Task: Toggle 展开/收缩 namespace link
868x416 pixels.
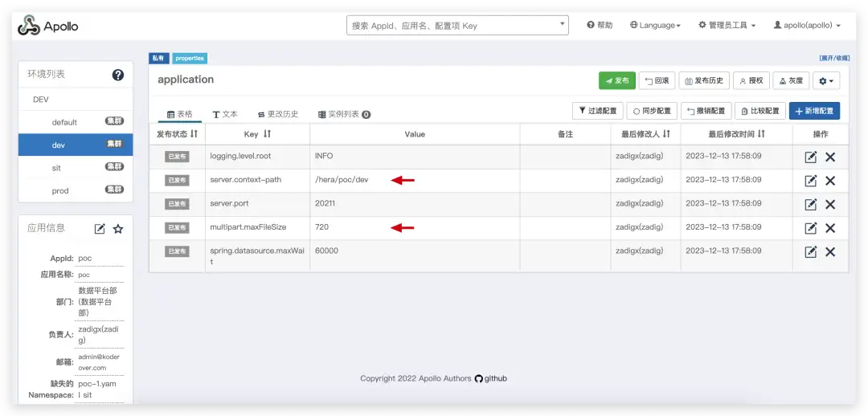Action: coord(834,58)
